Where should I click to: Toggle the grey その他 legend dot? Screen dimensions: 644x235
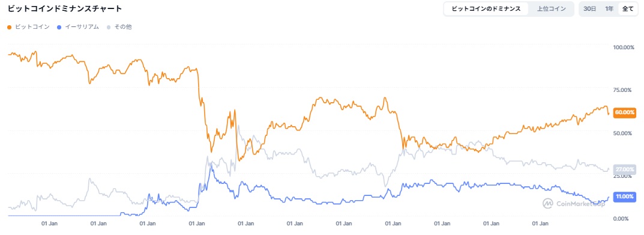coord(109,27)
